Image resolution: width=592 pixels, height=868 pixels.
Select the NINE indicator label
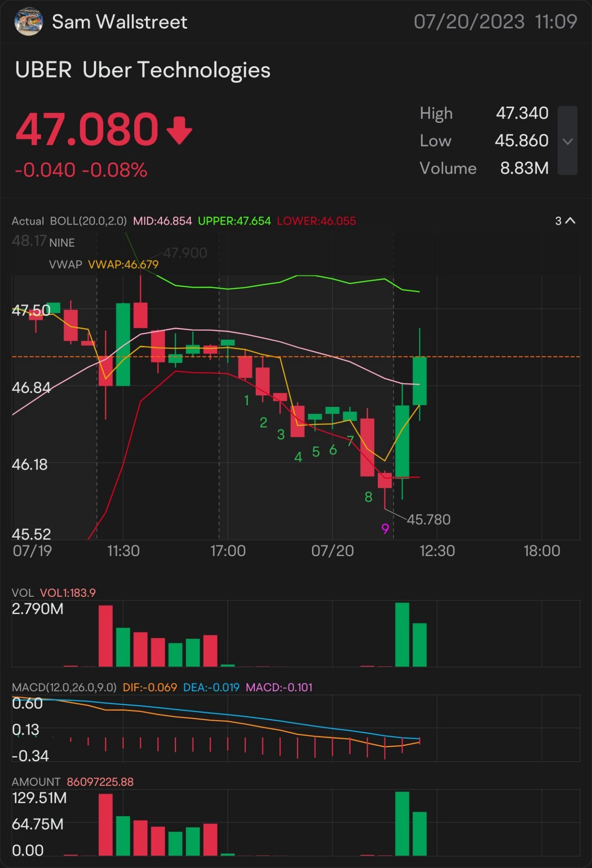click(62, 243)
